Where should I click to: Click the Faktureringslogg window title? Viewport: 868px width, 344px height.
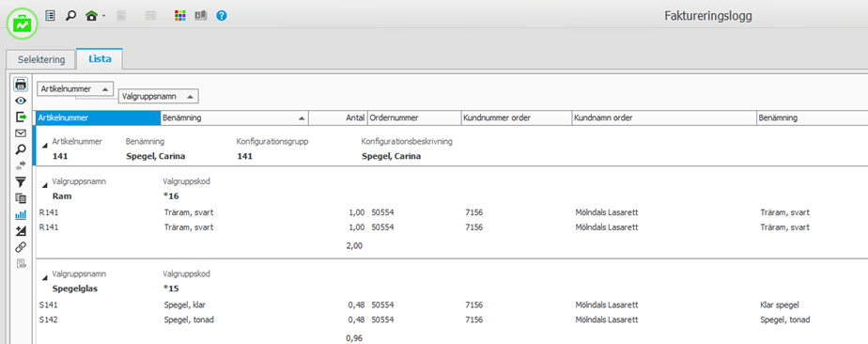coord(708,16)
